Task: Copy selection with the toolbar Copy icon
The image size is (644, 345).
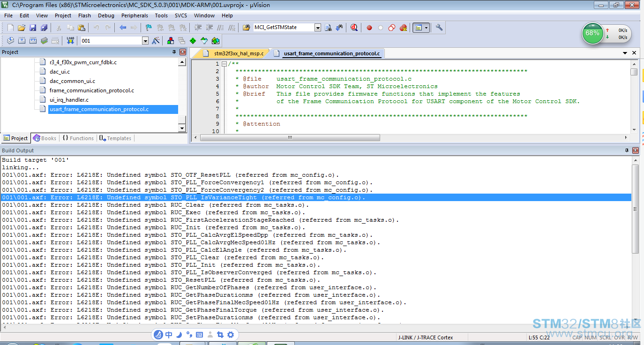Action: coord(70,28)
